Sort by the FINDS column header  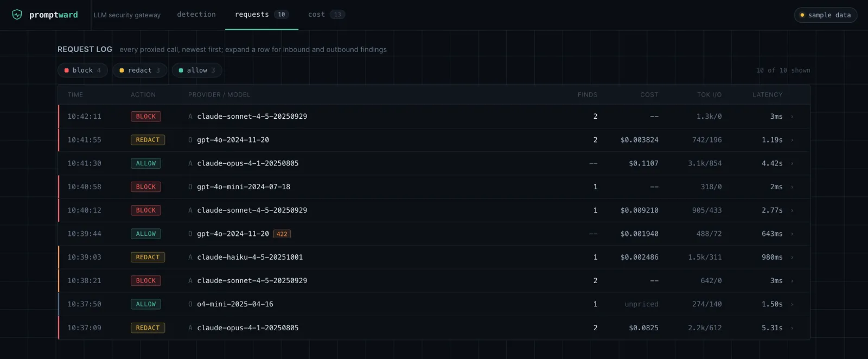(587, 95)
